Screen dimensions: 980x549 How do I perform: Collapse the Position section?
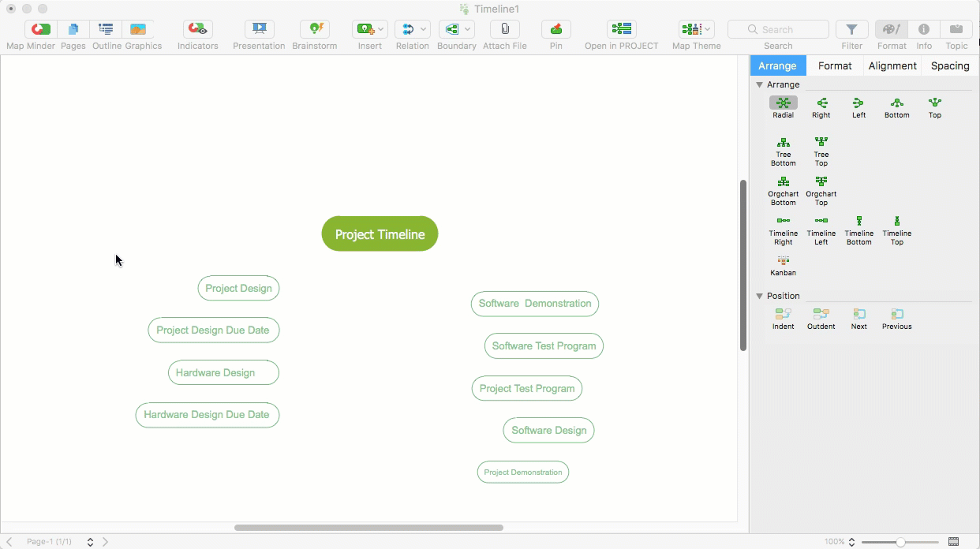pos(759,296)
